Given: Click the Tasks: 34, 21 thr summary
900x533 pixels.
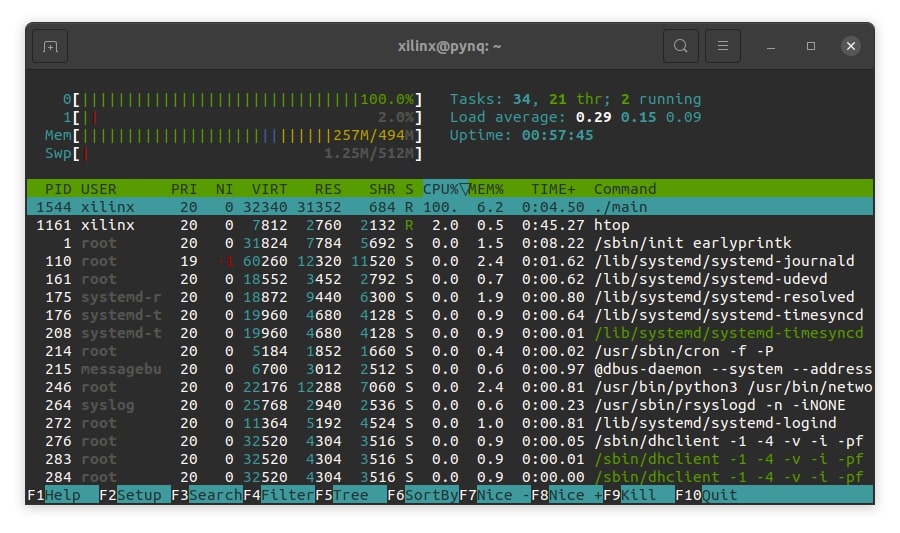Looking at the screenshot, I should tap(575, 99).
